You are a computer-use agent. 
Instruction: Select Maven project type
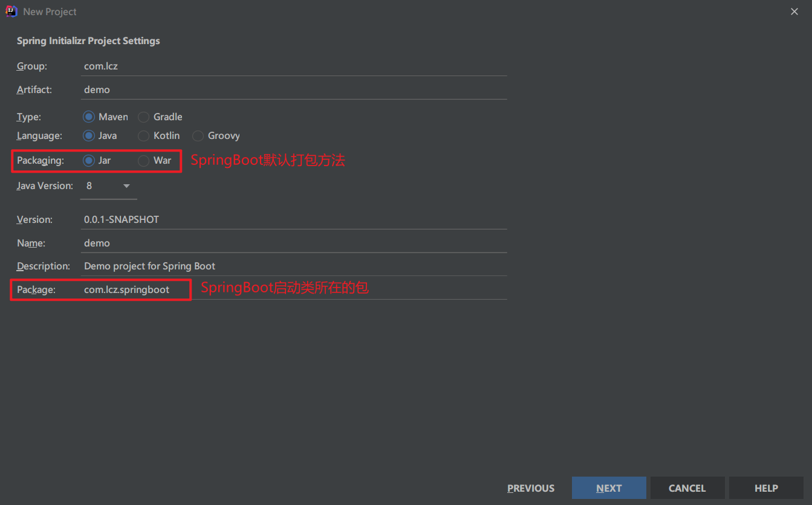106,117
